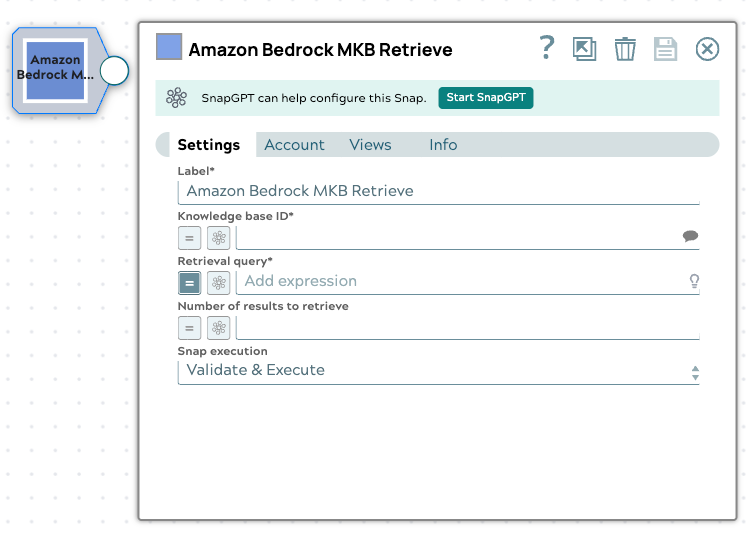Open the Snap execution dropdown
Image resolution: width=752 pixels, height=538 pixels.
point(438,371)
